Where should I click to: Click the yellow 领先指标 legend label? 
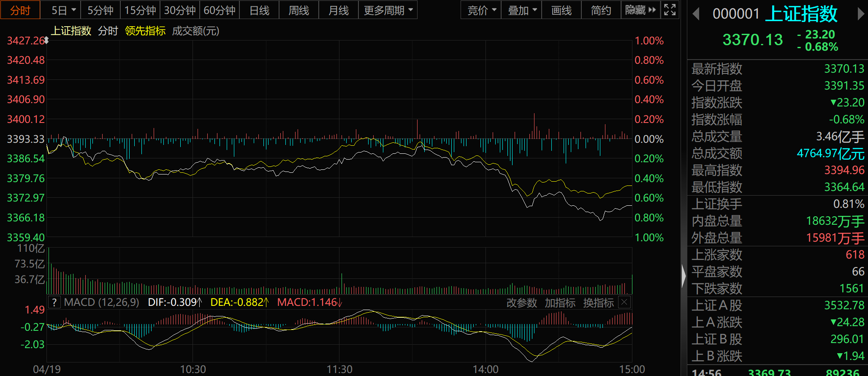pos(145,31)
